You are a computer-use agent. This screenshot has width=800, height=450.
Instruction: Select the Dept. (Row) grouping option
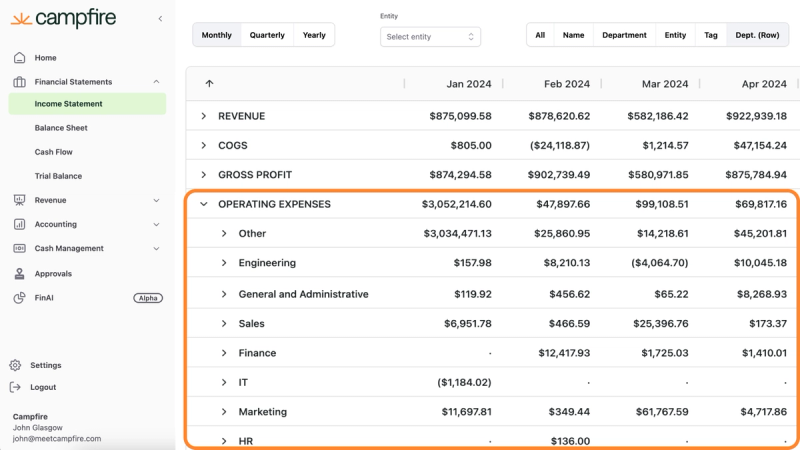[x=757, y=35]
